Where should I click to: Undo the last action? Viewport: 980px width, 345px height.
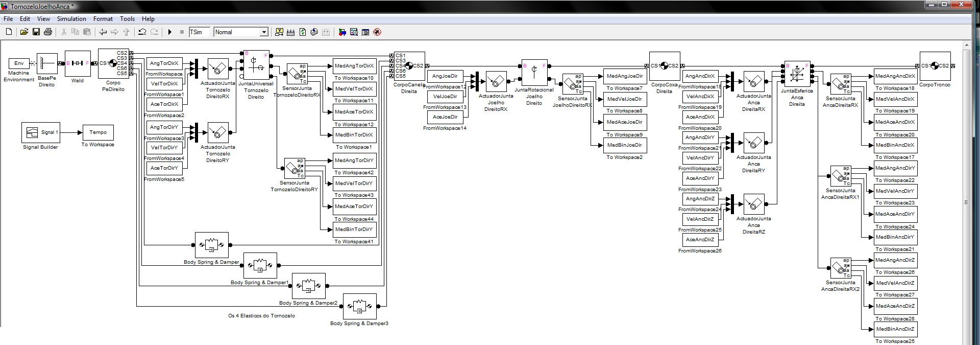(x=142, y=32)
